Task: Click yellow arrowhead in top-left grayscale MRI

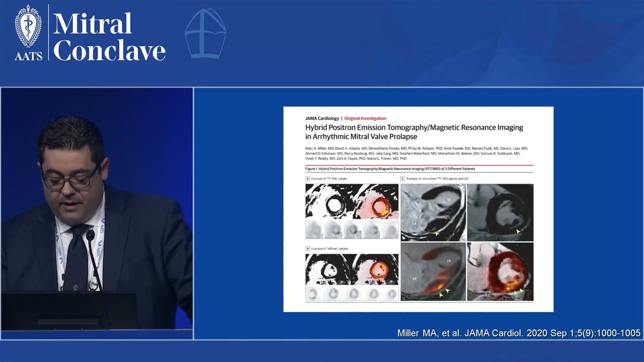Action: [436, 233]
